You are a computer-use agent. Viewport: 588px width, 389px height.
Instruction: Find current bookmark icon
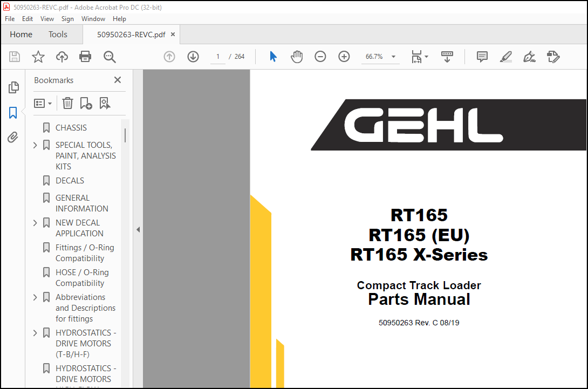[105, 103]
